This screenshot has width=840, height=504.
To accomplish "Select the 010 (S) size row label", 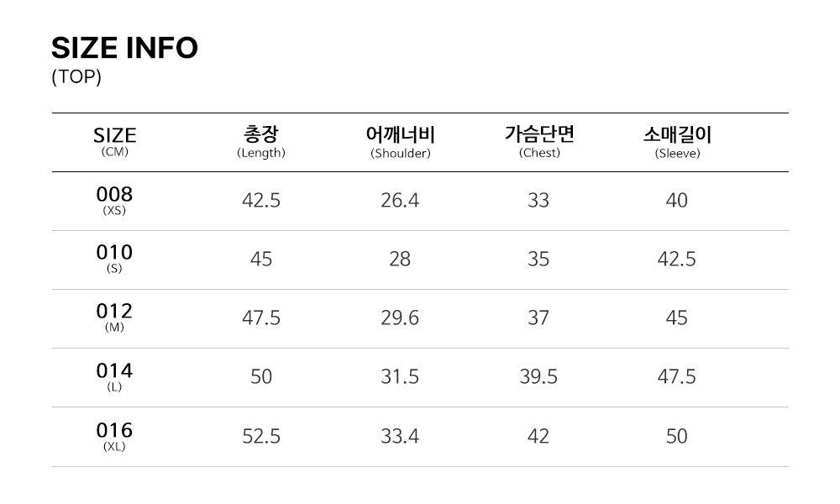I will pos(114,259).
